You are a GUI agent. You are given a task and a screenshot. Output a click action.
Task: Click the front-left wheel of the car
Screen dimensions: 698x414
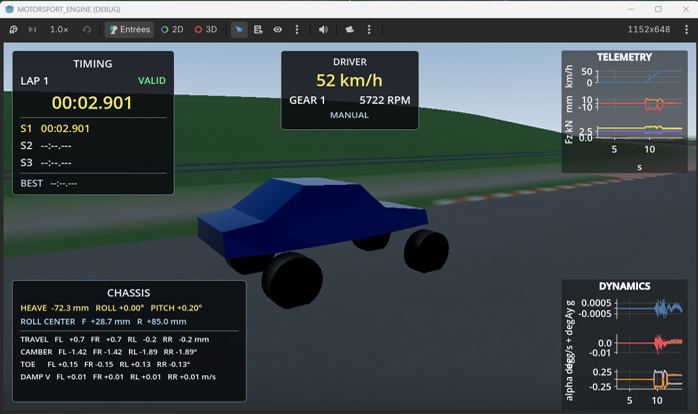[x=292, y=280]
